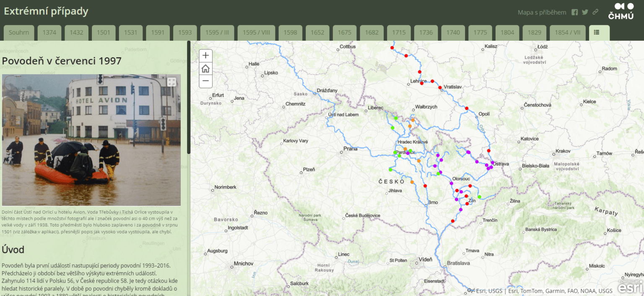Select the 1531 tab
Image resolution: width=644 pixels, height=296 pixels.
pyautogui.click(x=130, y=32)
